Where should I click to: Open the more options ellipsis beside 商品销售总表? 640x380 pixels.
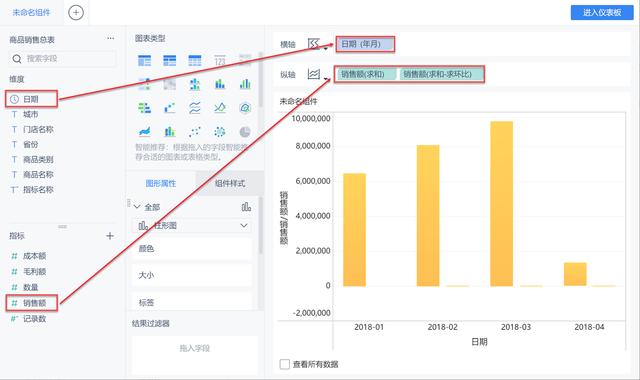[111, 38]
